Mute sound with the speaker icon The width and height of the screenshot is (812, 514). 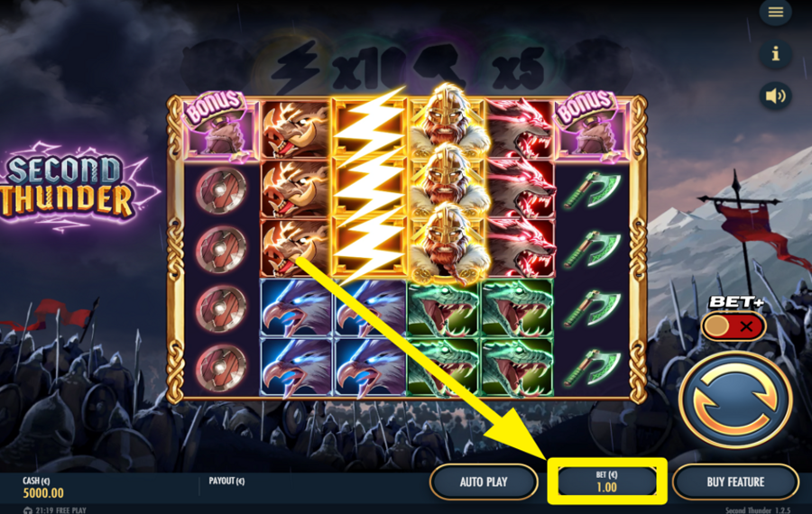coord(775,96)
